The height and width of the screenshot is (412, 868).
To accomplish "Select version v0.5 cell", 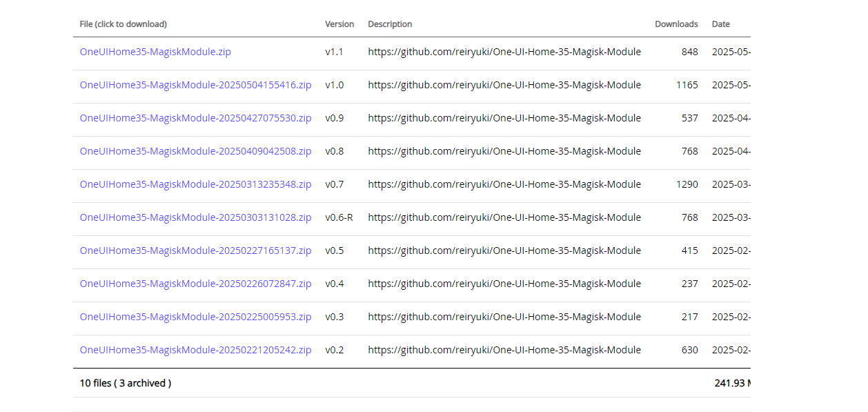I will point(335,251).
